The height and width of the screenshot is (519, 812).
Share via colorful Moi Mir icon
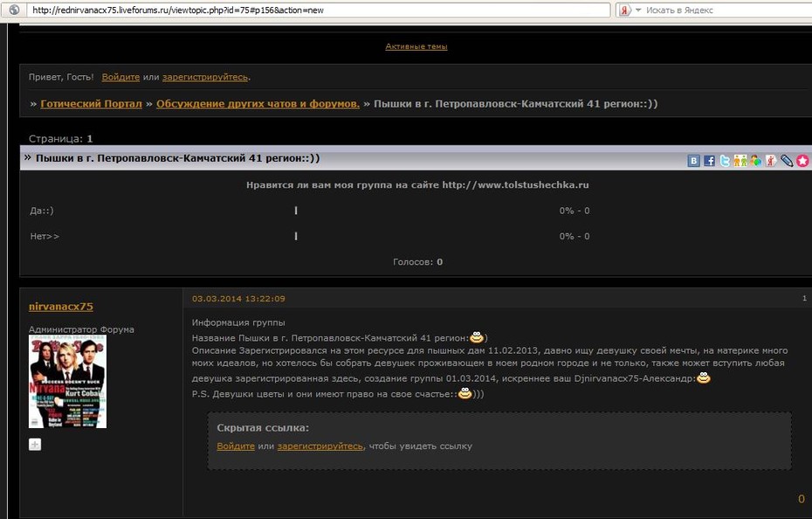tap(755, 161)
